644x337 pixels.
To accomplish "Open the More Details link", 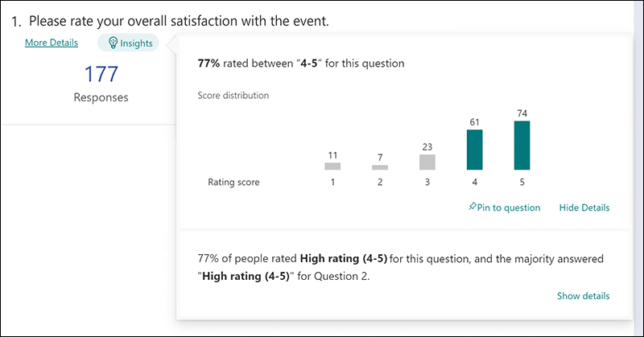I will (52, 43).
